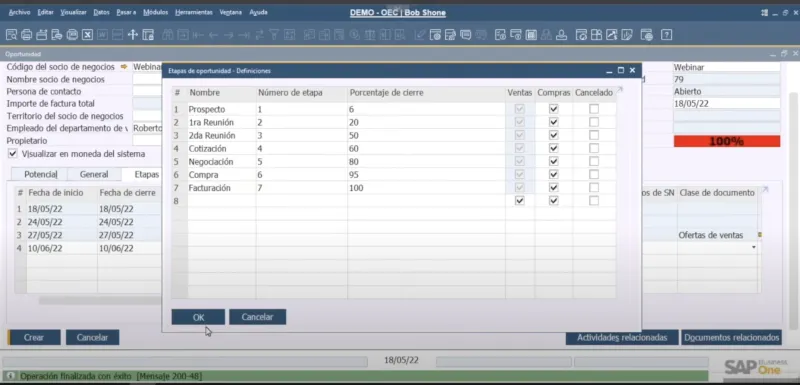
Task: Click the Porcentaje de cierre column header
Action: tap(426, 93)
